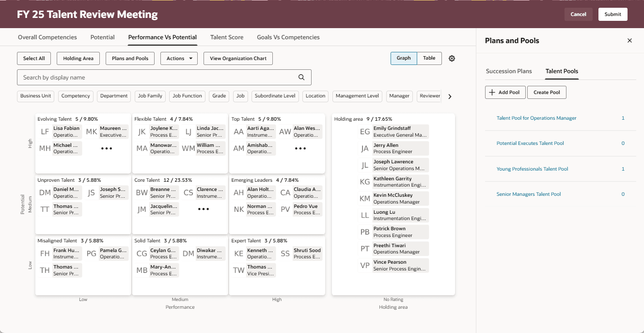Open Talent Pool for Operations Manager link
644x333 pixels.
(536, 118)
